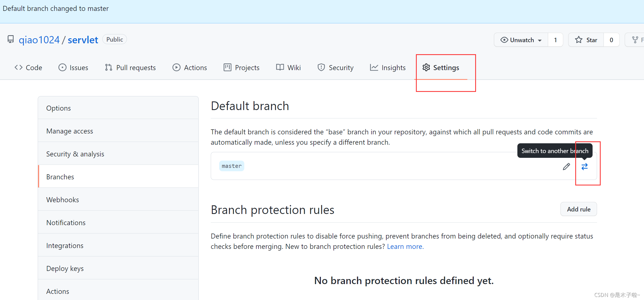Open Webhooks in the settings sidebar
The image size is (644, 300).
click(x=118, y=199)
